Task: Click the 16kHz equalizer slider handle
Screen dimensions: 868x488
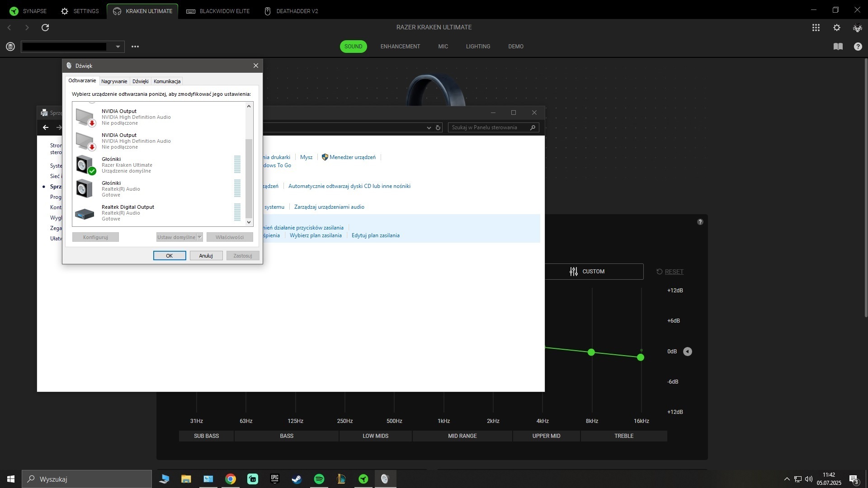Action: coord(641,357)
